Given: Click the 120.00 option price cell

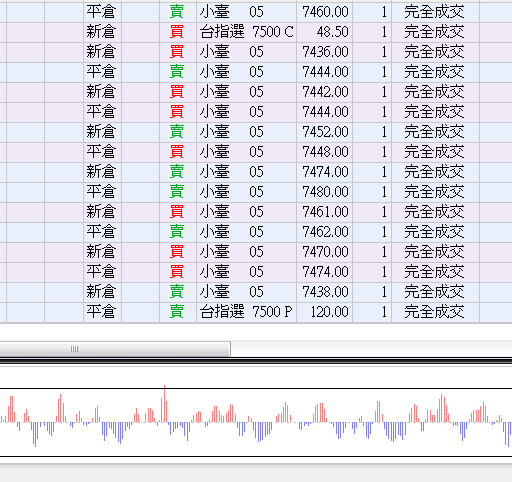Looking at the screenshot, I should click(325, 312).
